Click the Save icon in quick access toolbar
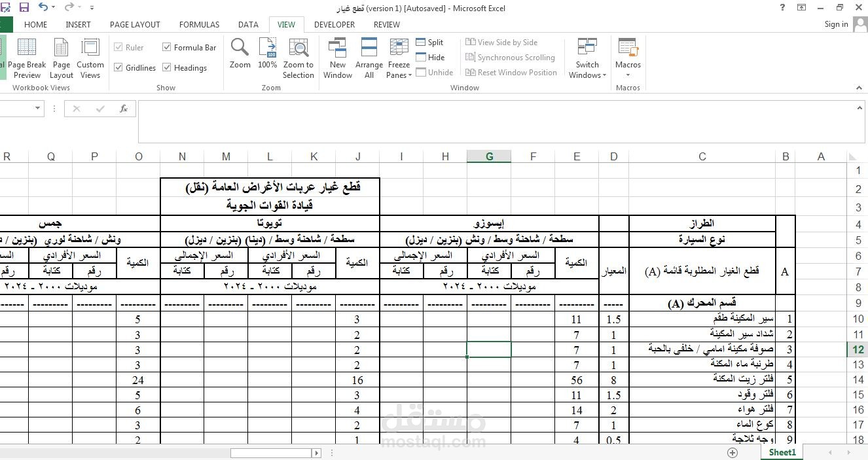868x460 pixels. (x=24, y=7)
